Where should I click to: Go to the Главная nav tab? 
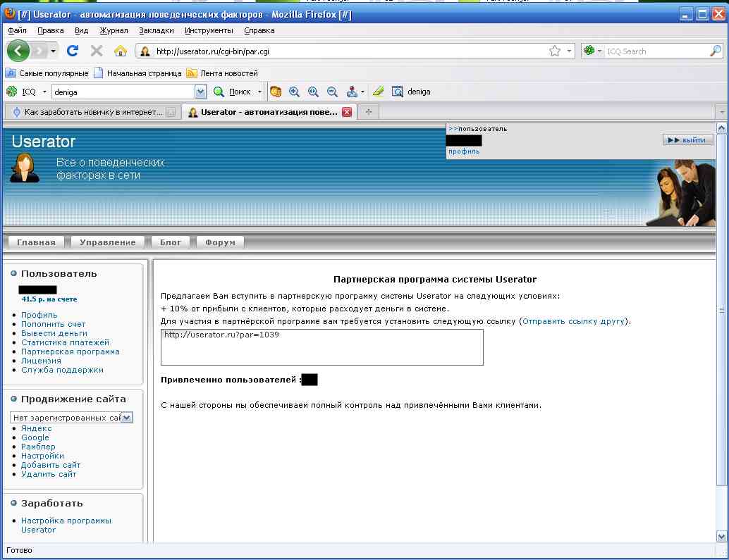click(36, 242)
